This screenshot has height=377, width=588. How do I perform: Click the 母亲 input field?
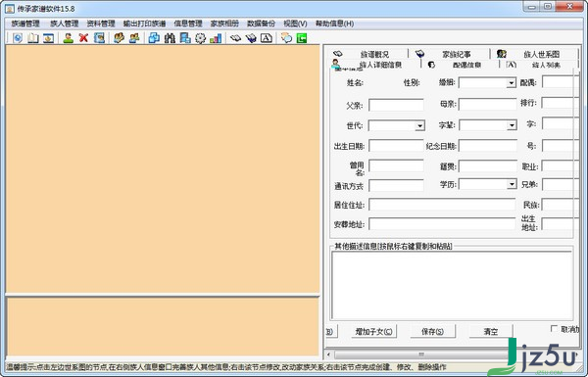point(487,105)
